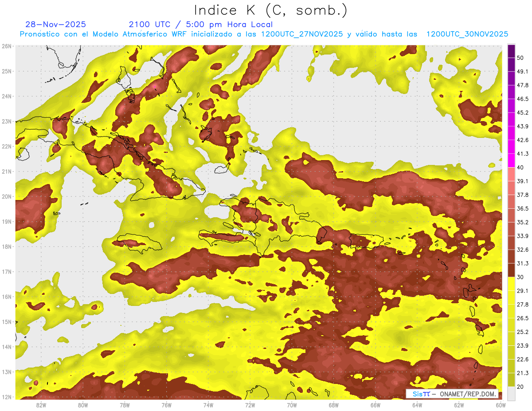Select the date text "28-Nov-2025"
The width and height of the screenshot is (532, 411).
[56, 24]
